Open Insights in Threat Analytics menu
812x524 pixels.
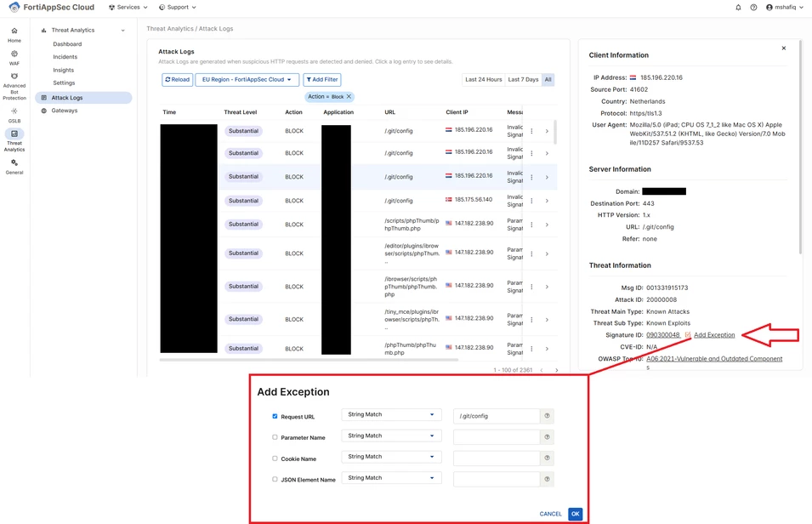tap(63, 70)
